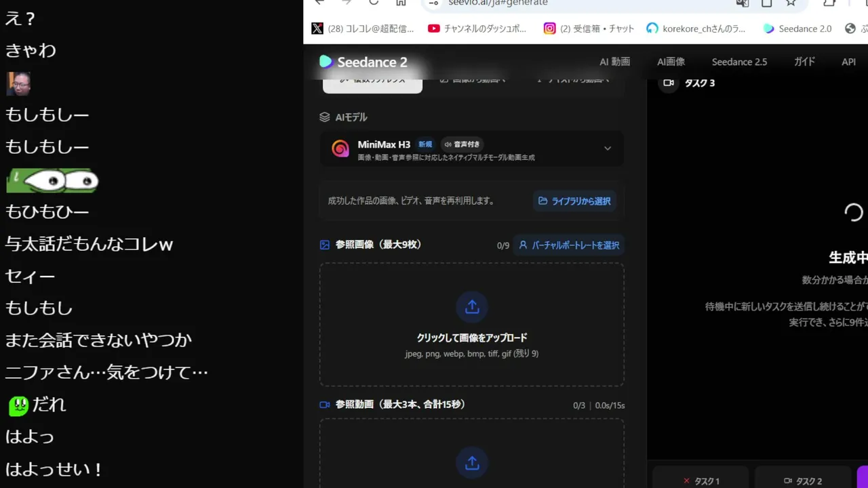This screenshot has width=868, height=488.
Task: Click the translate page icon in address bar
Action: pos(743,3)
